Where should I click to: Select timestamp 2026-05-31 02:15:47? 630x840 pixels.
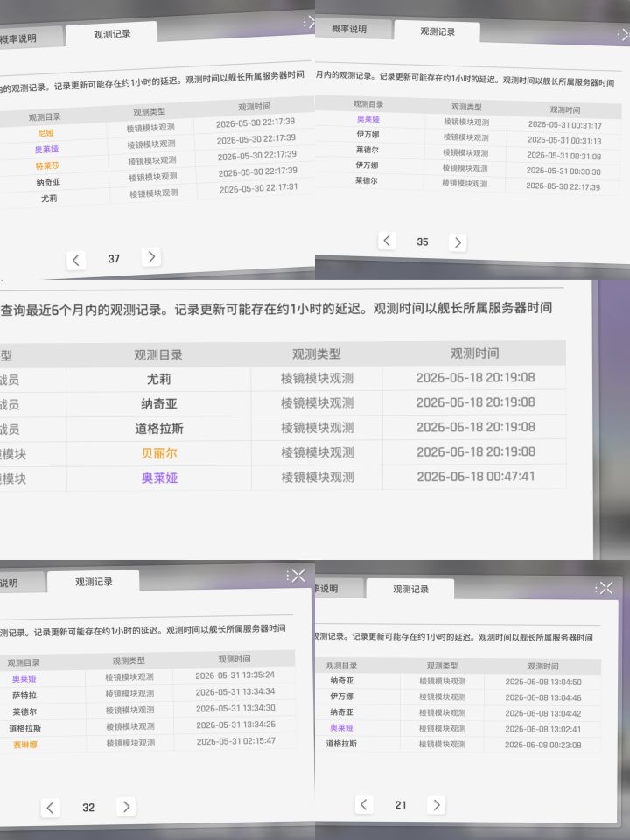pyautogui.click(x=236, y=741)
